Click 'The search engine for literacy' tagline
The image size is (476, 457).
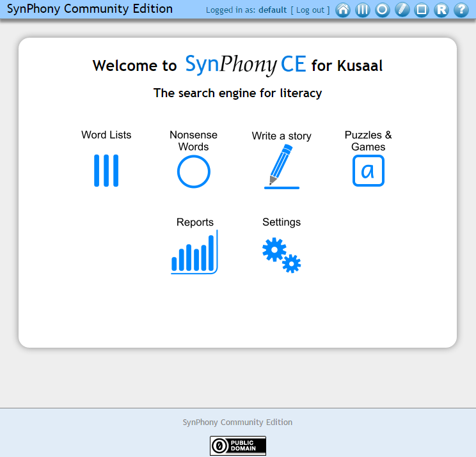tap(238, 93)
